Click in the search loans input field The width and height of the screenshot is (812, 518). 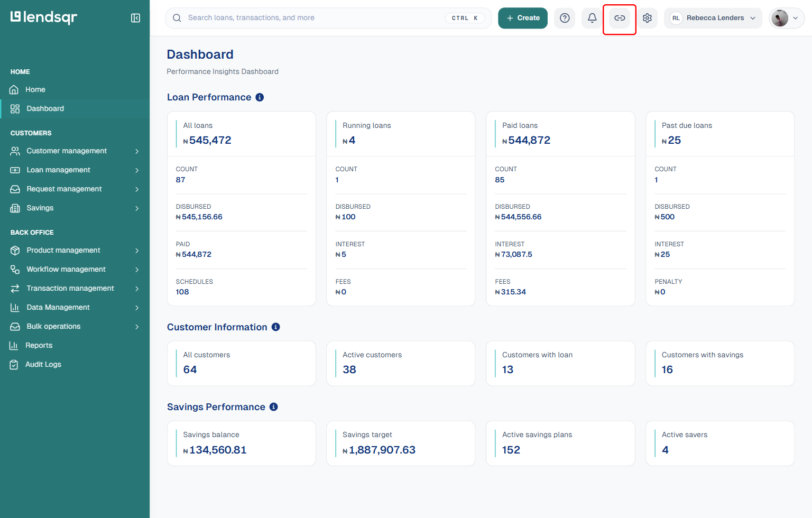click(328, 18)
